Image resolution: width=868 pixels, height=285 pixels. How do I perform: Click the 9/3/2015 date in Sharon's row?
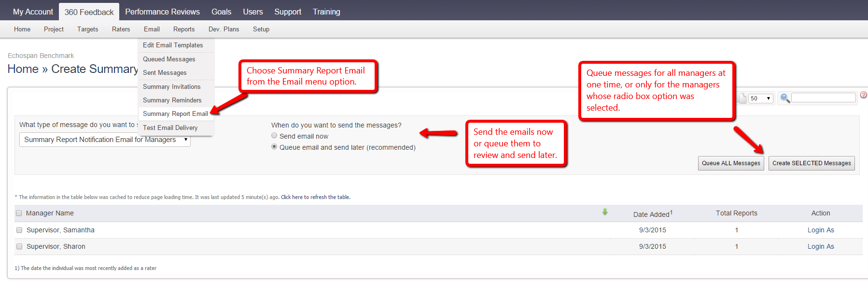pyautogui.click(x=653, y=246)
